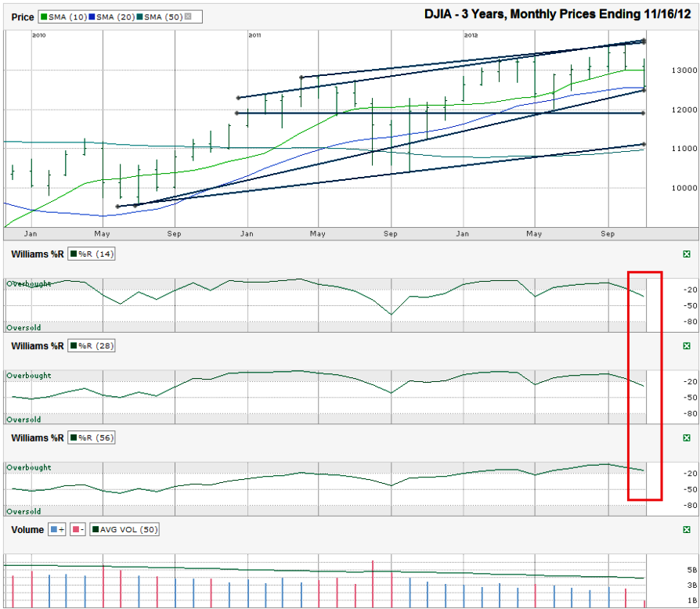Click the Volume panel title
Image resolution: width=700 pixels, height=609 pixels.
pyautogui.click(x=27, y=530)
